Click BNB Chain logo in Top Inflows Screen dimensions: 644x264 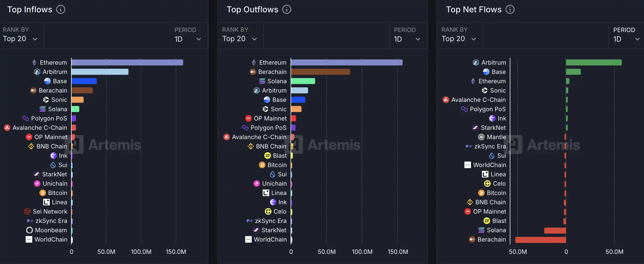tap(31, 146)
